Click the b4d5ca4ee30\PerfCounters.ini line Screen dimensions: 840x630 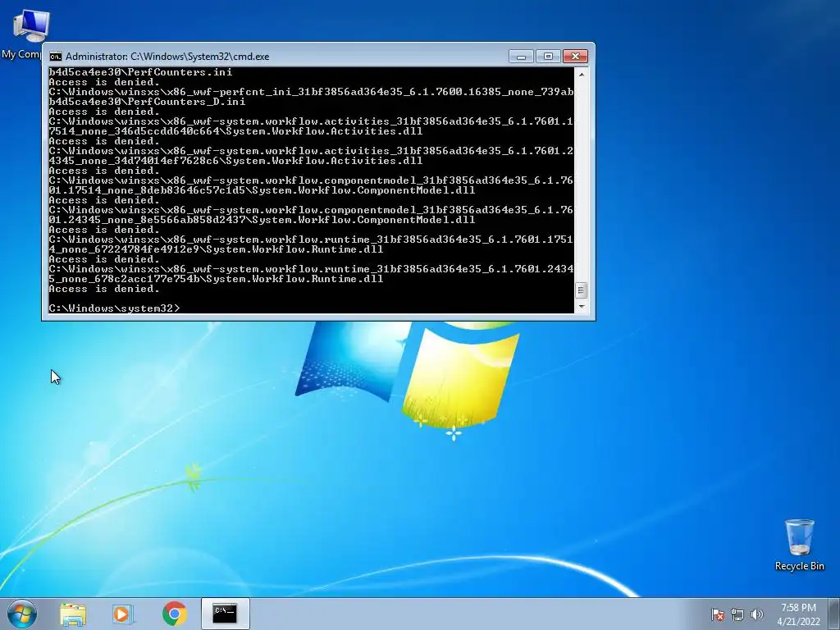click(x=140, y=72)
